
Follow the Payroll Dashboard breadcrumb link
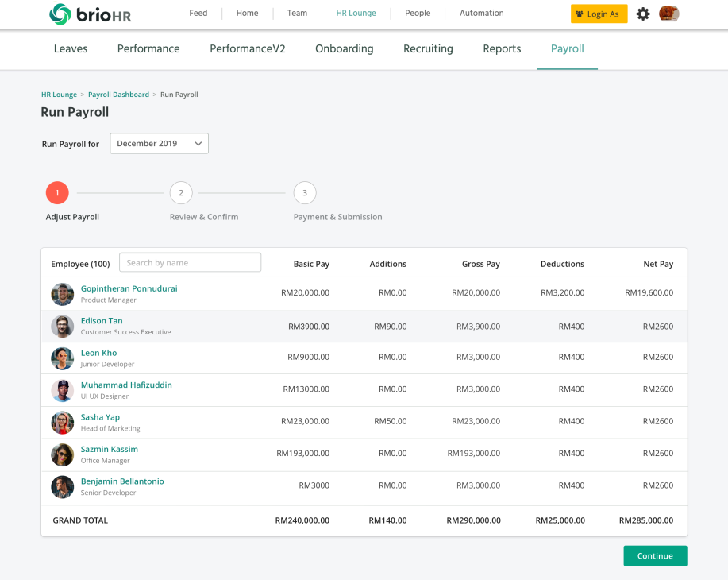[118, 95]
